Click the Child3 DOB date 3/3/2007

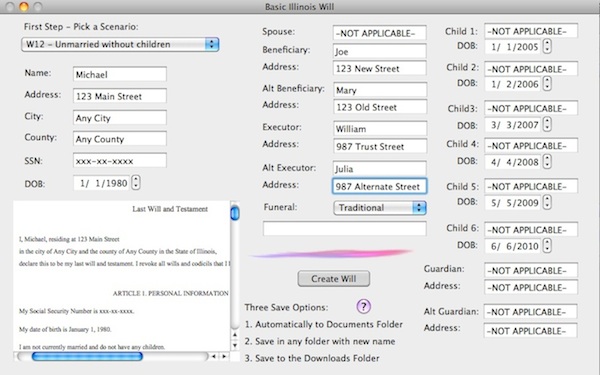pyautogui.click(x=513, y=125)
